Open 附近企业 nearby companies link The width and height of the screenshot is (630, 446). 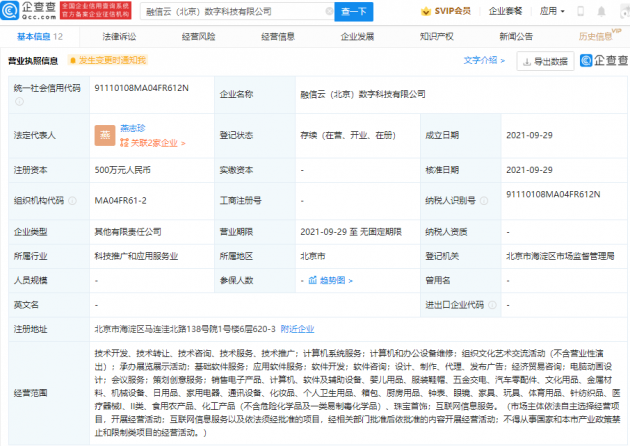point(297,329)
